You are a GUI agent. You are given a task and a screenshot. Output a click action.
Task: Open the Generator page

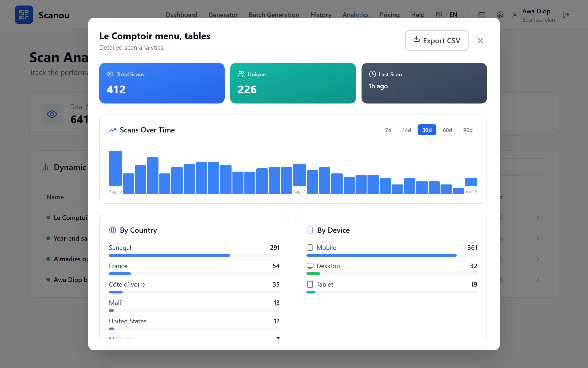click(223, 15)
